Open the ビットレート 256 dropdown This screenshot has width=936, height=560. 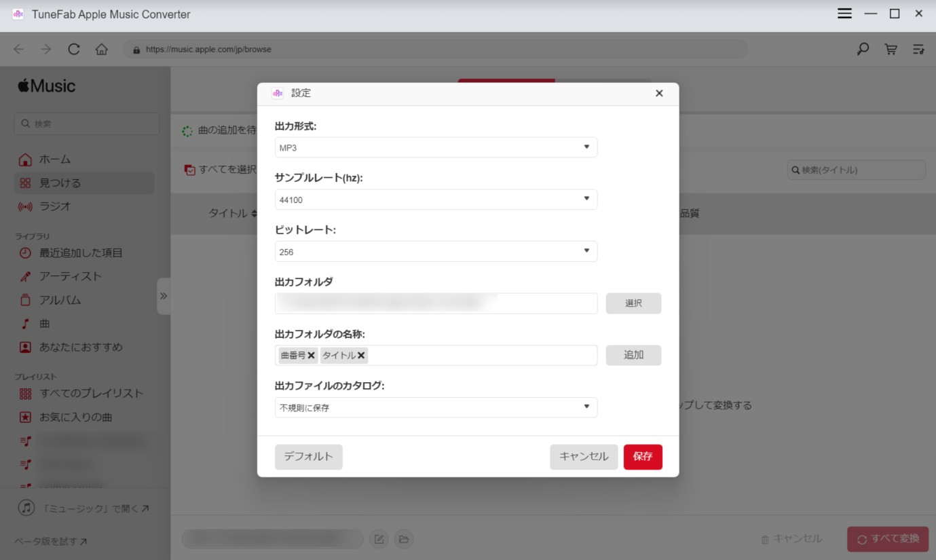coord(436,252)
